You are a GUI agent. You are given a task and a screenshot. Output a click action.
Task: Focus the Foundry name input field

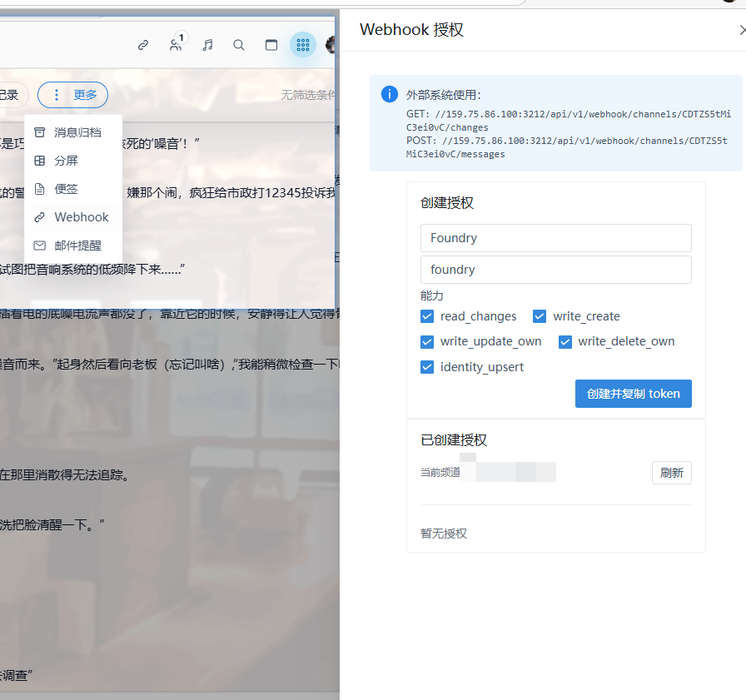pos(555,238)
